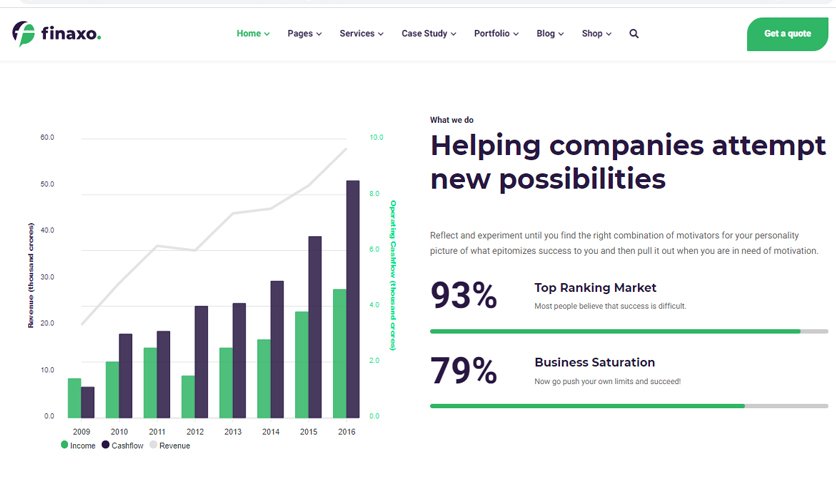The height and width of the screenshot is (484, 836).
Task: Toggle the Revenue legend marker
Action: point(154,445)
